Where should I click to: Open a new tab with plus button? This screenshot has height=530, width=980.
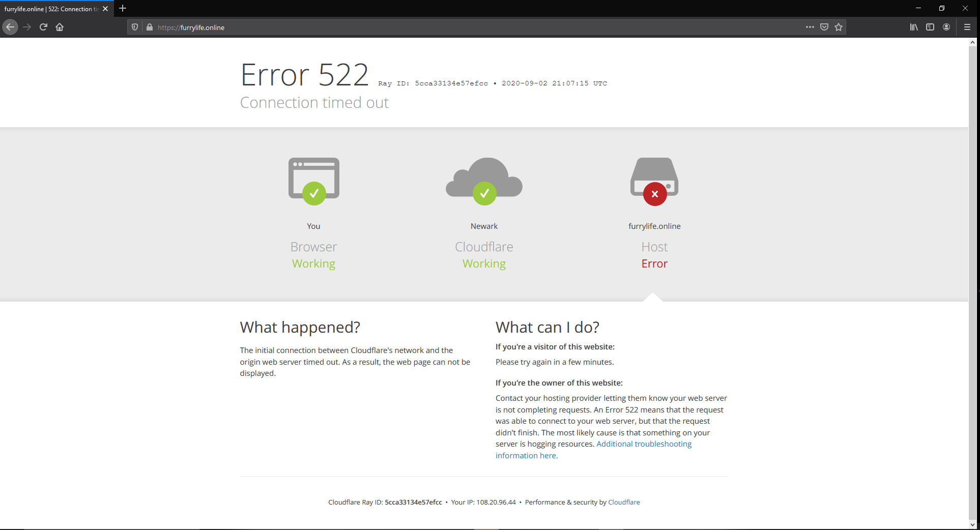click(x=123, y=8)
